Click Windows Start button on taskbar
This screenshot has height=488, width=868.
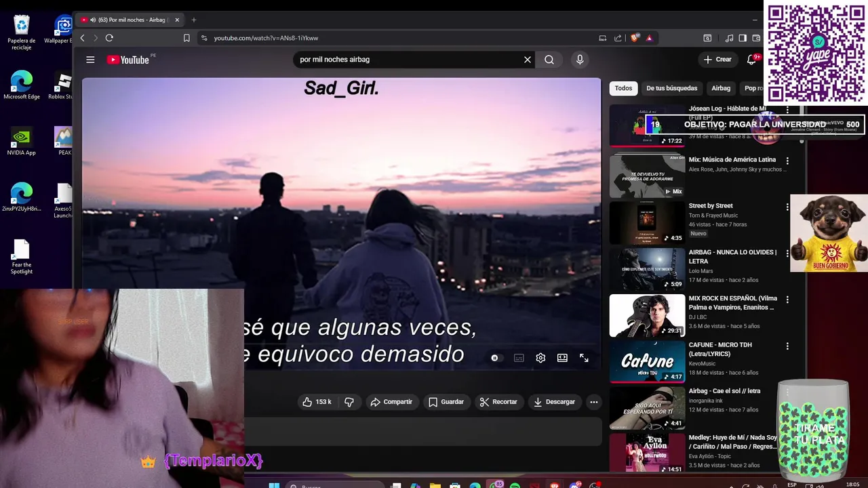pos(274,485)
